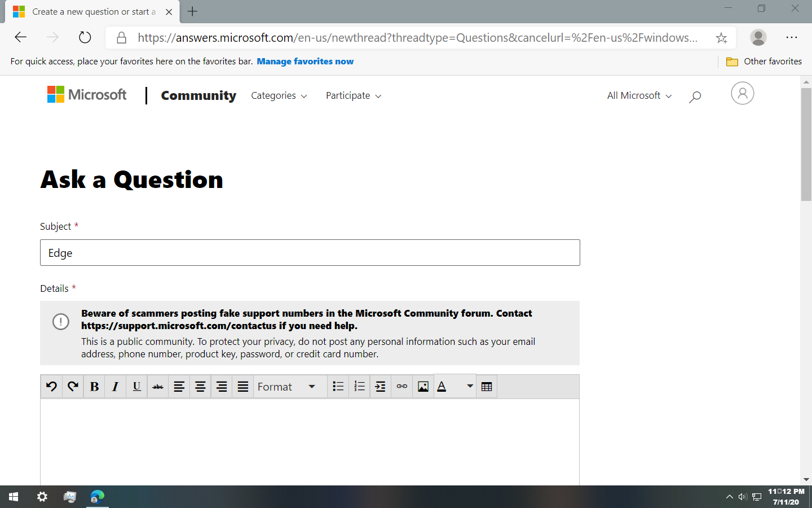812x508 pixels.
Task: Close the current browser tab
Action: pyautogui.click(x=169, y=12)
